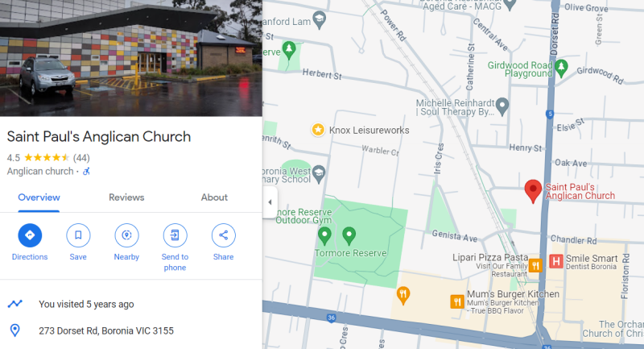
Task: Click Mum's Burger Kitchen restaurant marker
Action: pyautogui.click(x=457, y=301)
